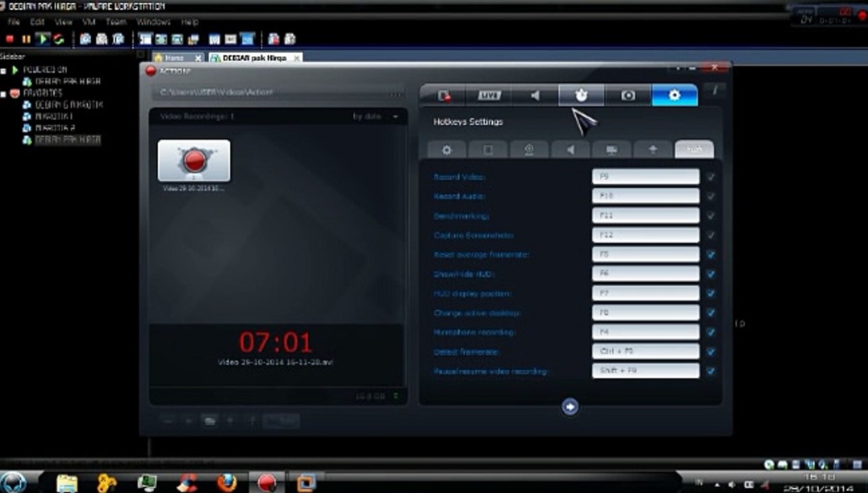Disable the Change active desktop hotkey checkbox
Viewport: 868px width, 493px height.
[711, 312]
